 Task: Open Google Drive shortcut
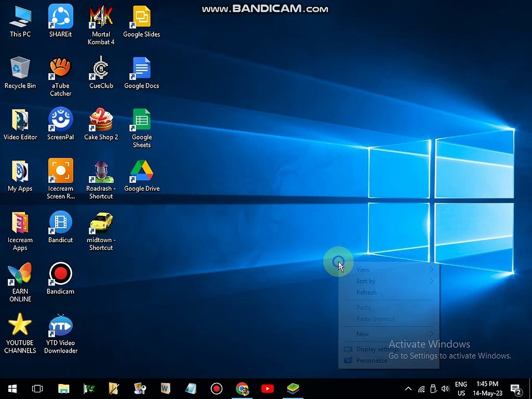[141, 176]
